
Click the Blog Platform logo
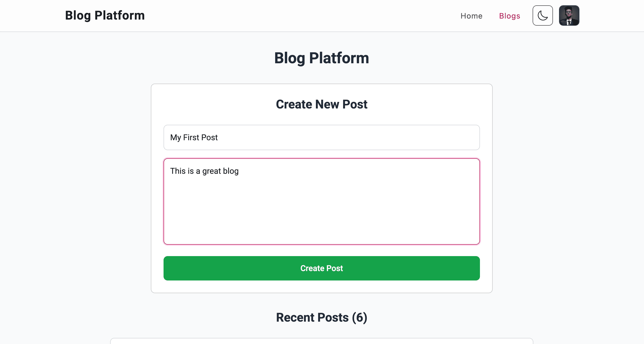[x=105, y=15]
